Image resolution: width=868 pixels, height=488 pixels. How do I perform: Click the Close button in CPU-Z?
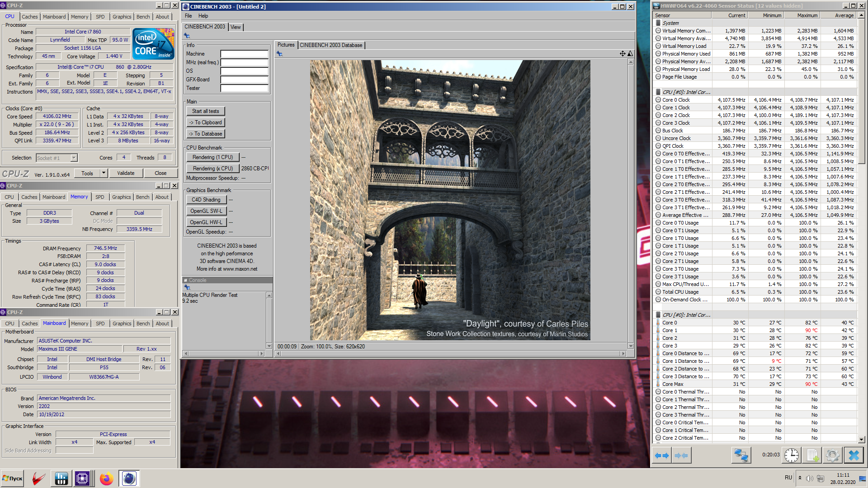pos(160,173)
